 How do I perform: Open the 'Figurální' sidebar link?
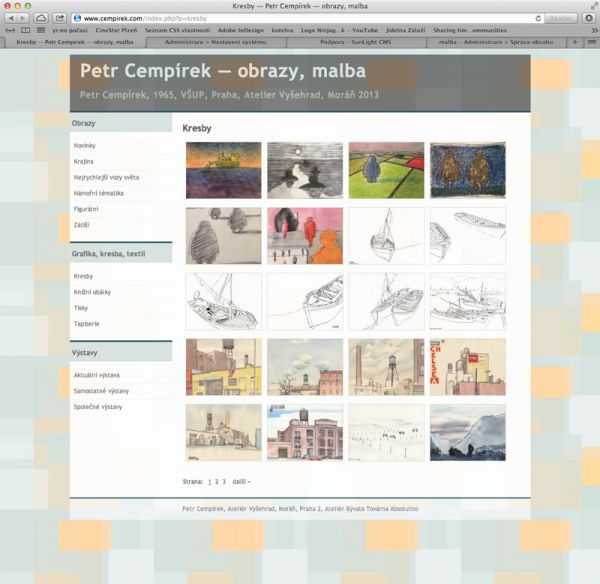pos(86,209)
